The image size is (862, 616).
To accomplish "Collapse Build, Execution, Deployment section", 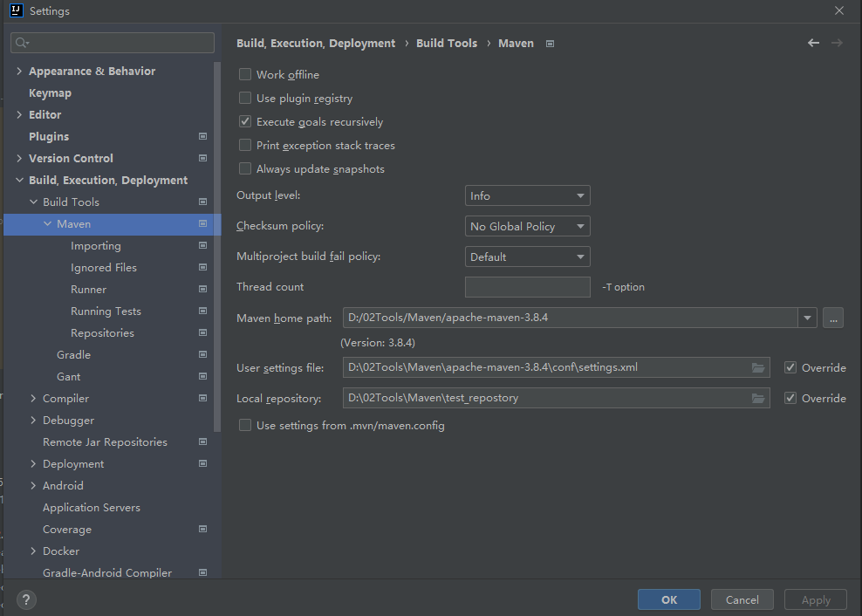I will 19,180.
